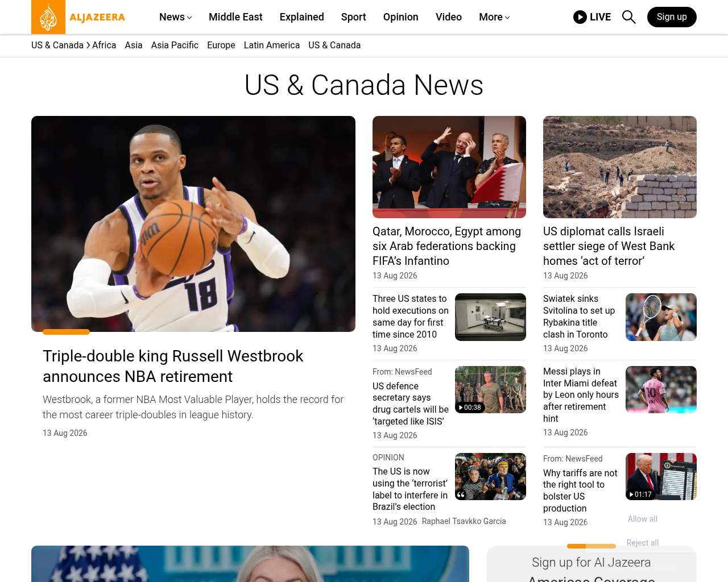This screenshot has height=582, width=728.
Task: Expand the More dropdown menu
Action: (494, 17)
